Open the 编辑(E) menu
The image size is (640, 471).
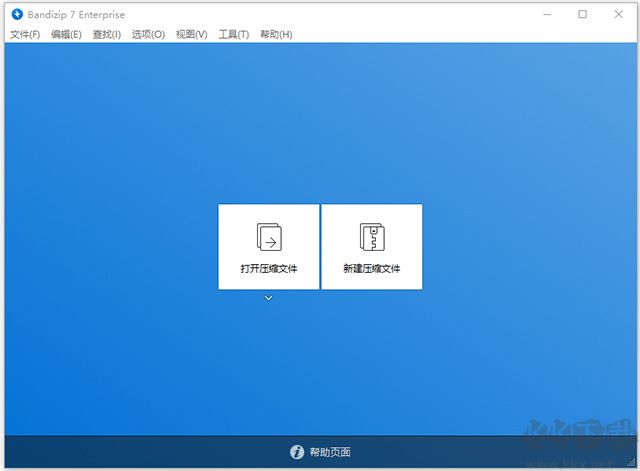(x=66, y=34)
